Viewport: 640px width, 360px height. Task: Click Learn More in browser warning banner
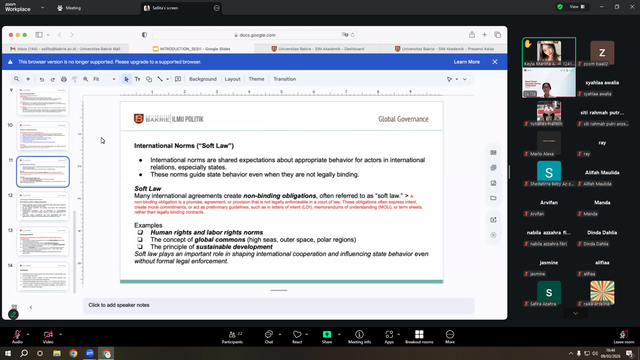[x=467, y=62]
